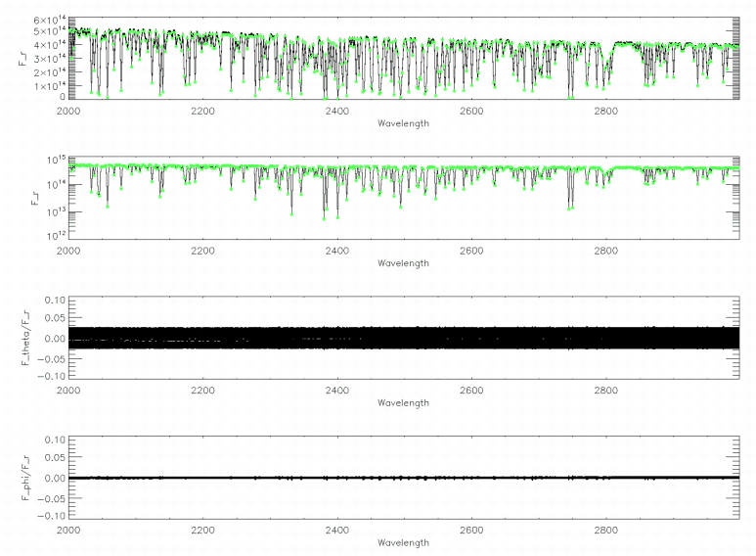756x556 pixels.
Task: Select the F_theta/F_r y-axis label
Action: click(x=24, y=338)
